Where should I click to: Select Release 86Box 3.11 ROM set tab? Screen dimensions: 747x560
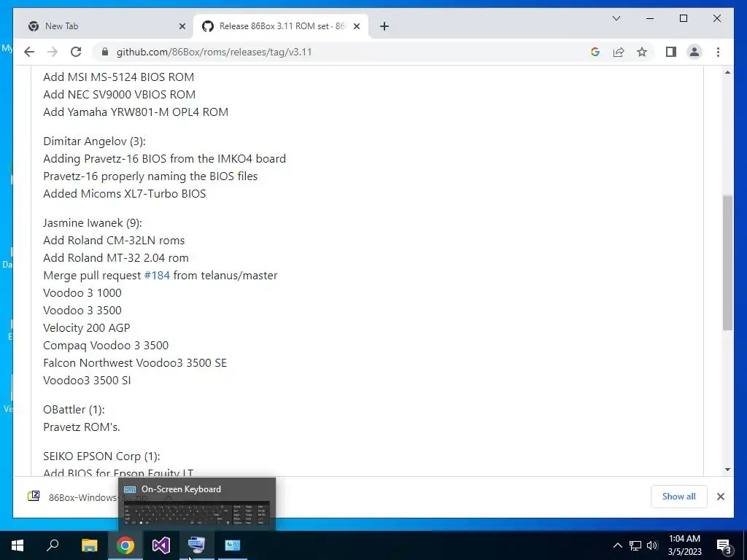[281, 26]
